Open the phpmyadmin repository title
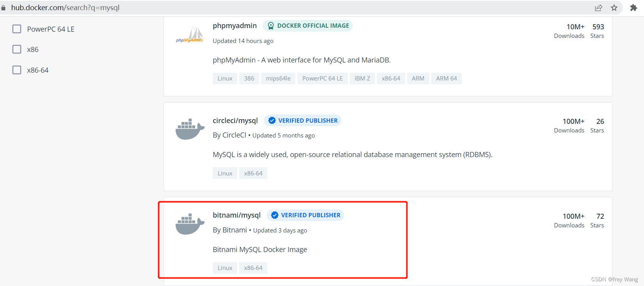The height and width of the screenshot is (286, 644). 235,26
